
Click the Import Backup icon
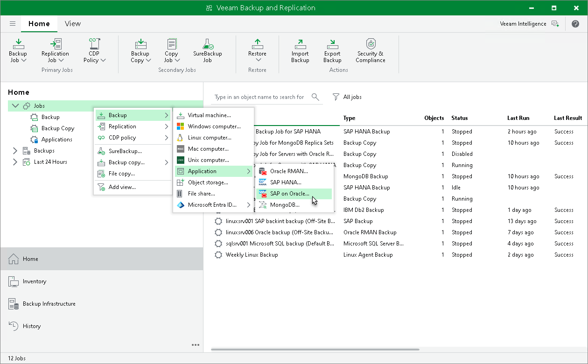[300, 50]
